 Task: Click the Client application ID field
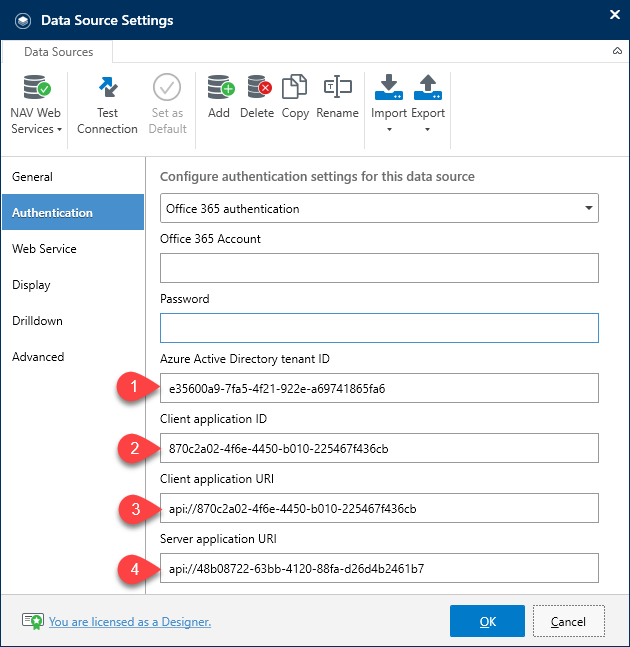(x=379, y=448)
